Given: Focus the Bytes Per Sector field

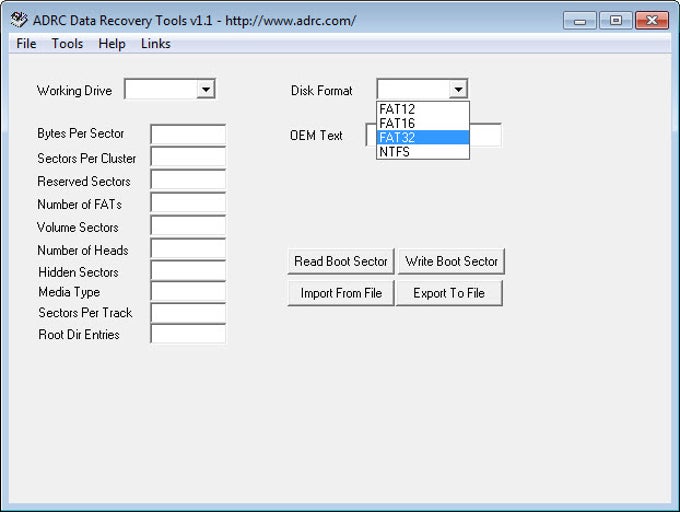Looking at the screenshot, I should click(x=188, y=134).
